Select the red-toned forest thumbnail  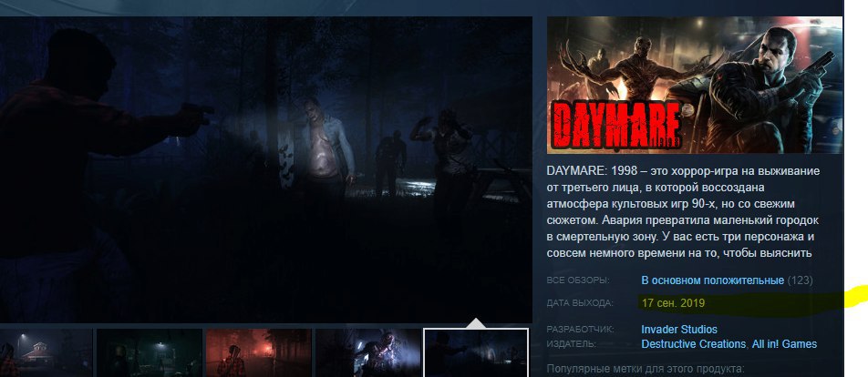(x=259, y=353)
